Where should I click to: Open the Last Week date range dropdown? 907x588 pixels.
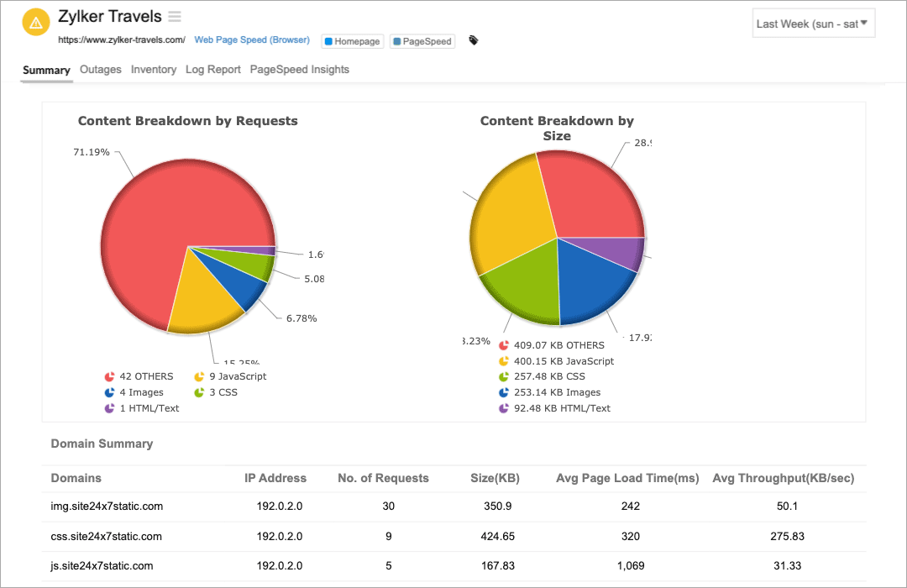click(812, 23)
